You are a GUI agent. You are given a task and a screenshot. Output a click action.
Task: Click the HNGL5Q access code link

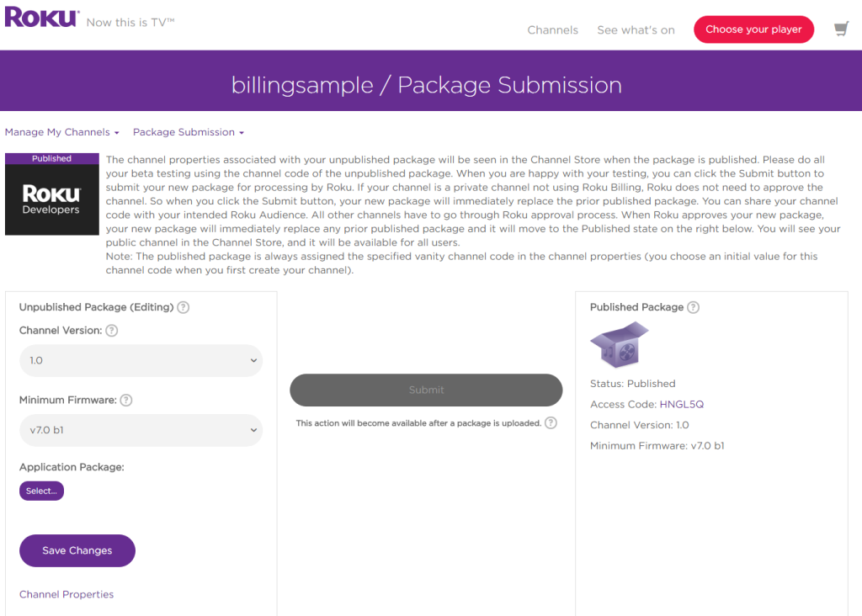(681, 404)
